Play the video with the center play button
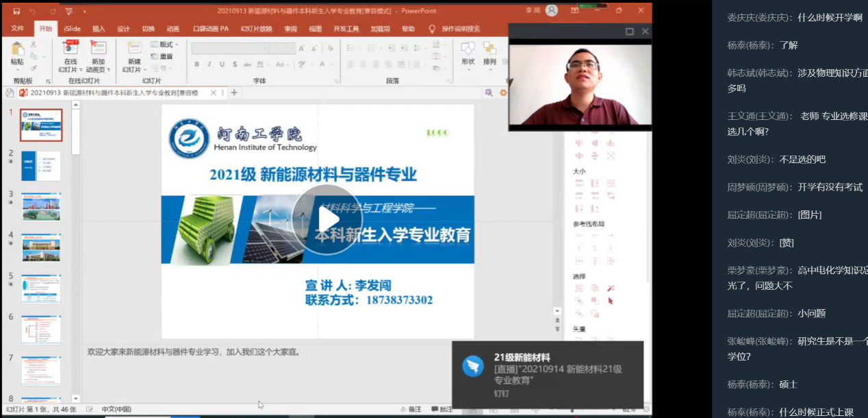This screenshot has height=418, width=868. 326,220
